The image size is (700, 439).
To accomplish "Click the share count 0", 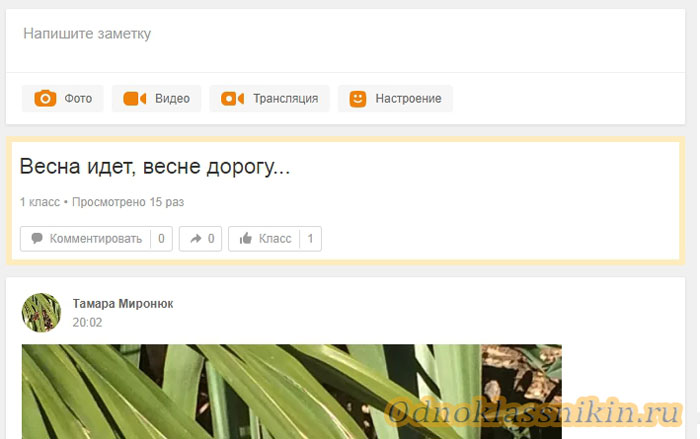I will (x=211, y=238).
